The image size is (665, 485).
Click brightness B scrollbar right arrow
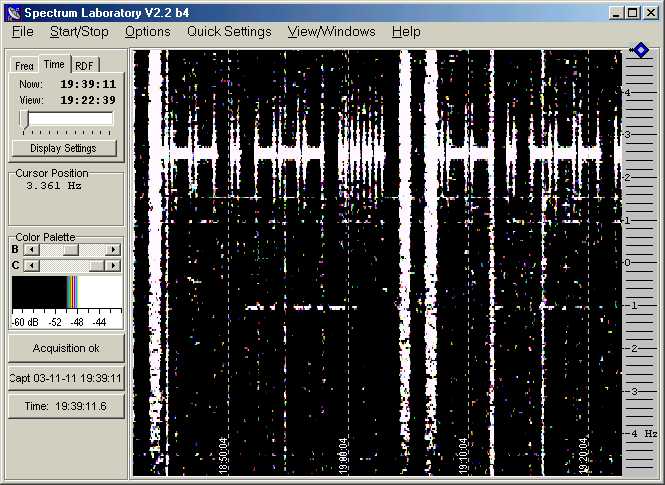(x=113, y=250)
